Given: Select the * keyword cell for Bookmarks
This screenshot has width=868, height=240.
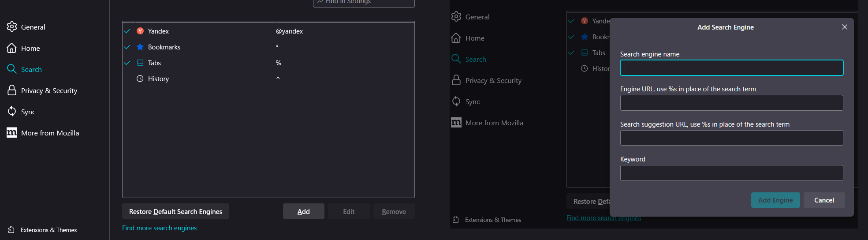Looking at the screenshot, I should tap(277, 47).
